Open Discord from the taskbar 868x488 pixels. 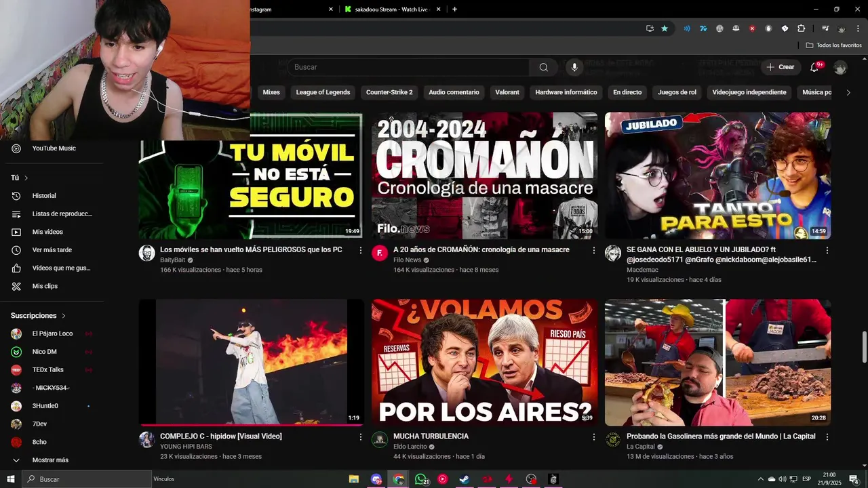pos(376,479)
